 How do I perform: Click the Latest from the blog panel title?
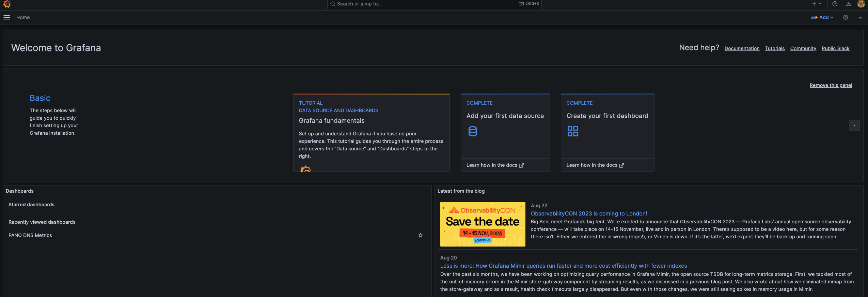click(x=461, y=191)
